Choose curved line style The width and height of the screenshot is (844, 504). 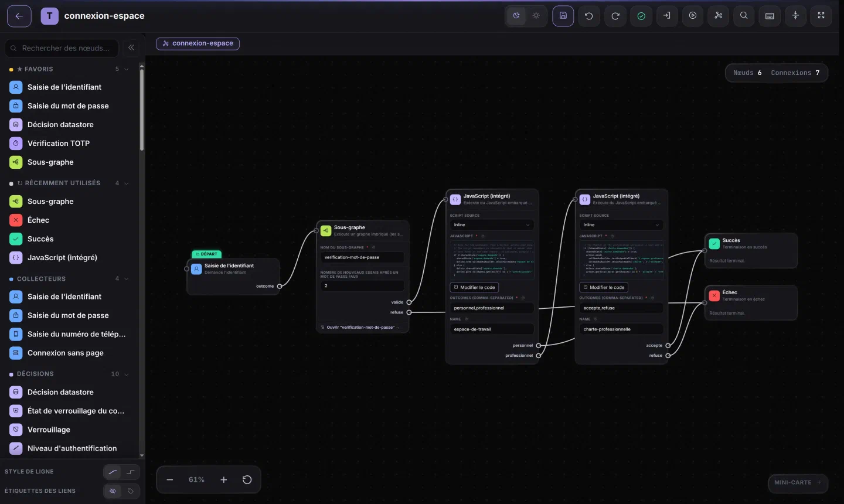(x=113, y=472)
